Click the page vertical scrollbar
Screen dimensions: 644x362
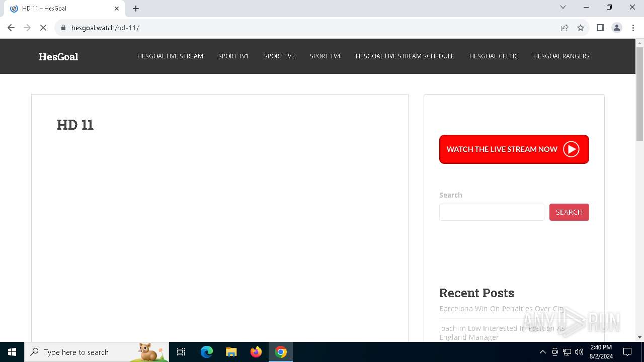[x=639, y=94]
